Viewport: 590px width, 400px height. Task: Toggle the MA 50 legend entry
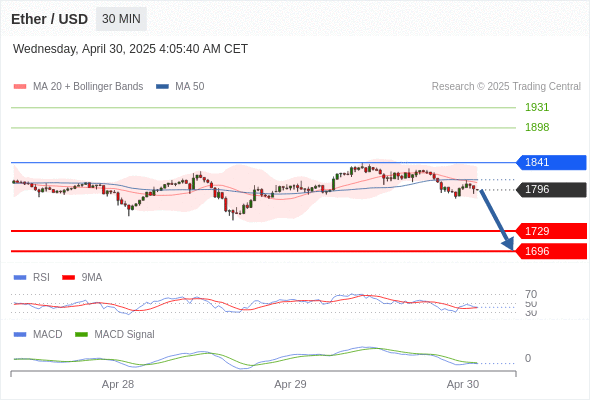click(180, 87)
